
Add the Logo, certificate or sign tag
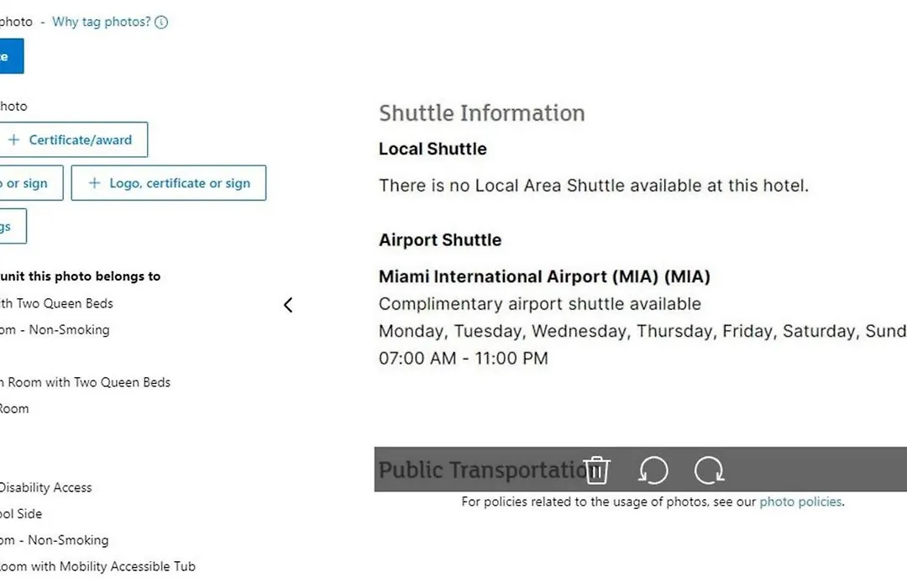[x=169, y=183]
